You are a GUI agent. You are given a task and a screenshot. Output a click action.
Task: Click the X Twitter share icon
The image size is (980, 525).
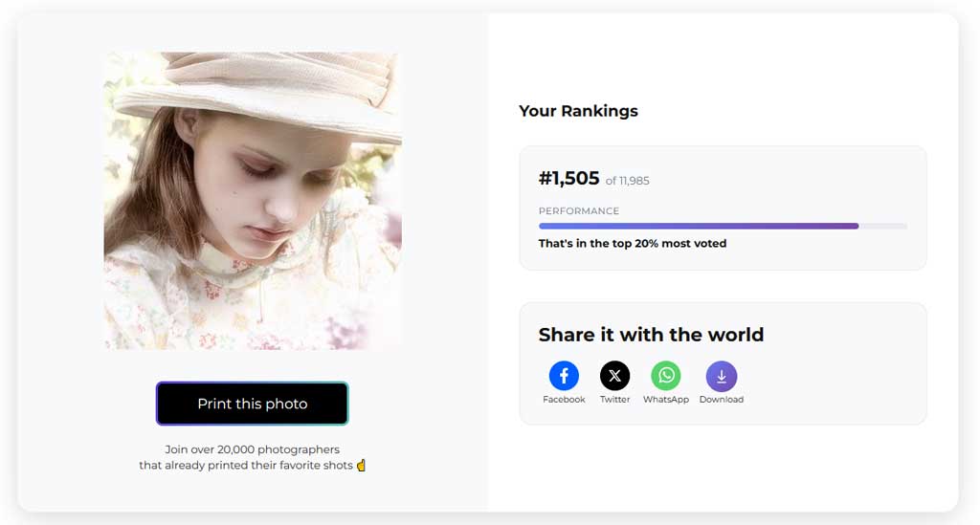[x=614, y=376]
